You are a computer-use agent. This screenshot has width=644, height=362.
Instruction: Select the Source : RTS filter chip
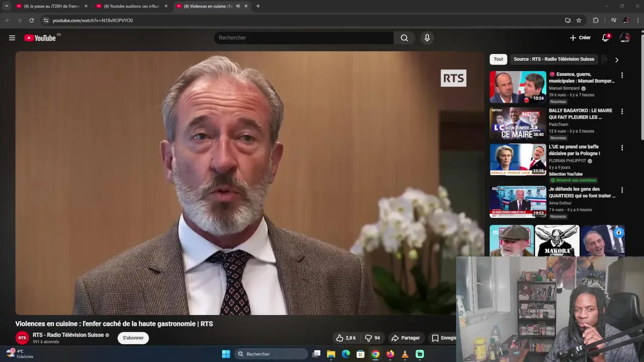coord(554,59)
